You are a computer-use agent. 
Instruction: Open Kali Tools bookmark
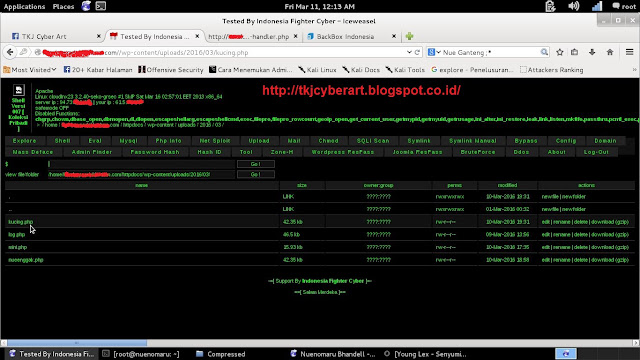click(x=405, y=70)
